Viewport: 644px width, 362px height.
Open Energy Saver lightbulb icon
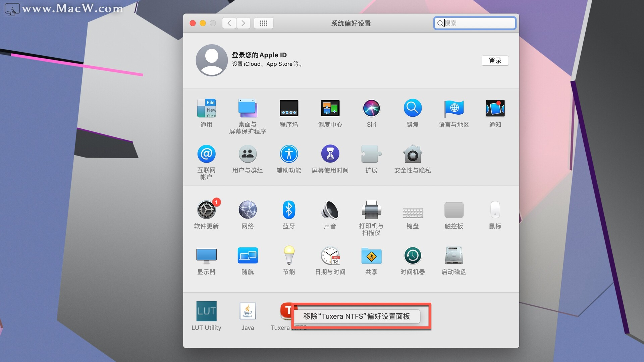coord(289,256)
